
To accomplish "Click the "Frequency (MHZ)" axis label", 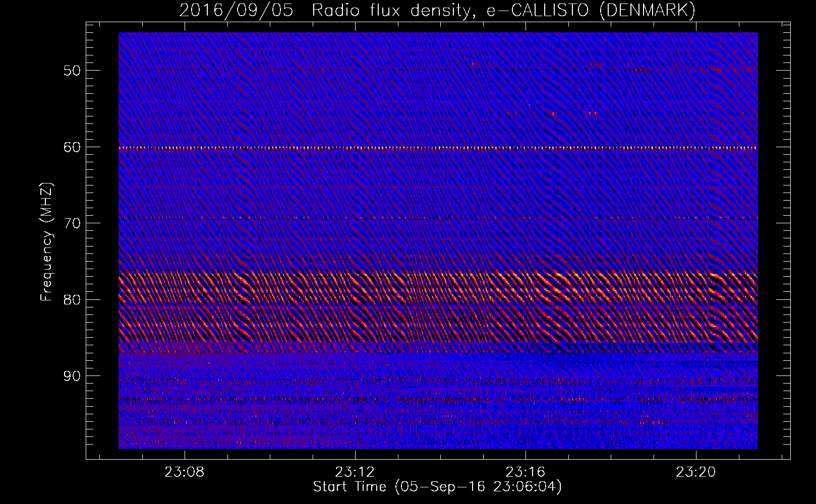I will pyautogui.click(x=46, y=242).
